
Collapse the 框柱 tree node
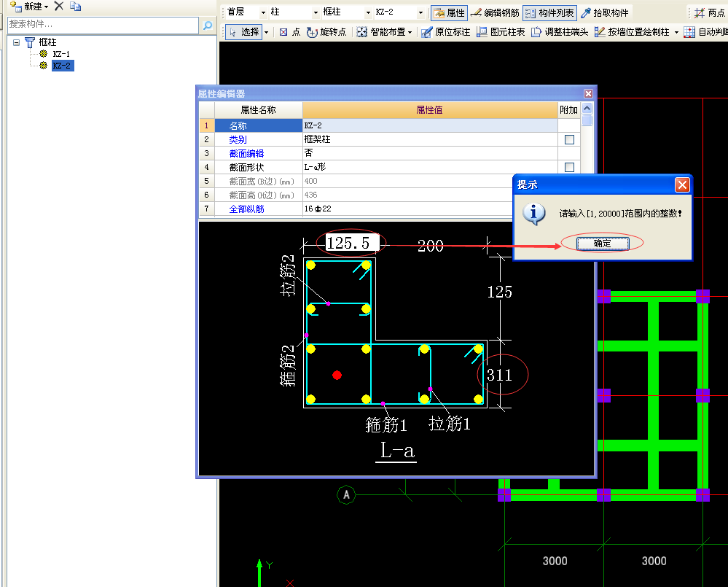coord(16,42)
